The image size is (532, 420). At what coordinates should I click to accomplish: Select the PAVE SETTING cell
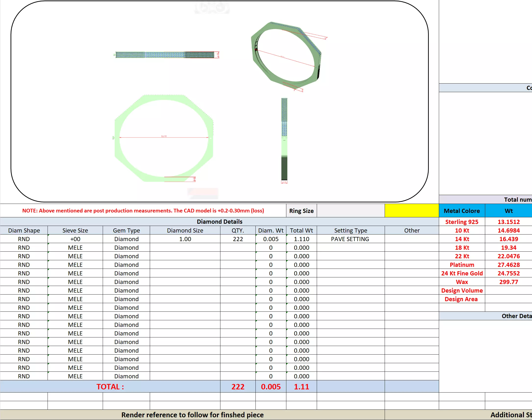(350, 239)
